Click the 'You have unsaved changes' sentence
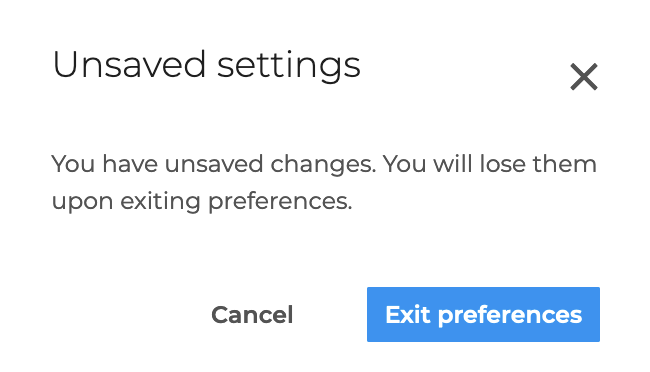This screenshot has height=372, width=650. tap(213, 164)
